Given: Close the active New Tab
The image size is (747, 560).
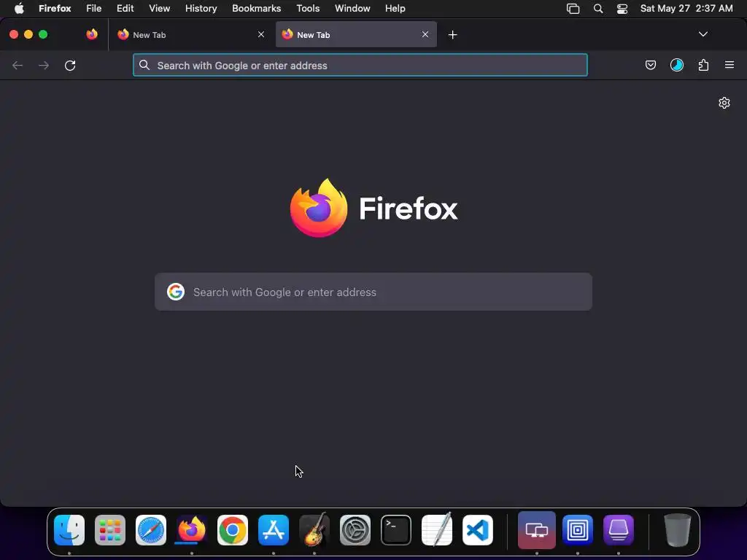Looking at the screenshot, I should (x=425, y=34).
